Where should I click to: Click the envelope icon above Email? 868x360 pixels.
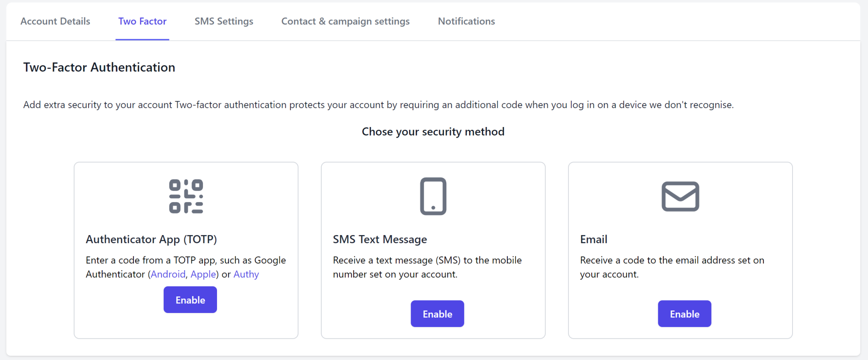[680, 196]
